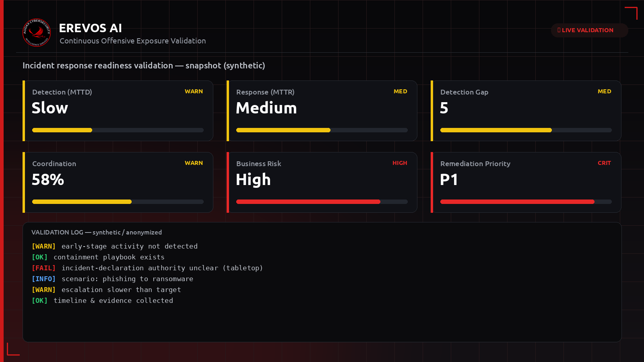644x362 pixels.
Task: Click the Detection Gap card label
Action: point(464,92)
